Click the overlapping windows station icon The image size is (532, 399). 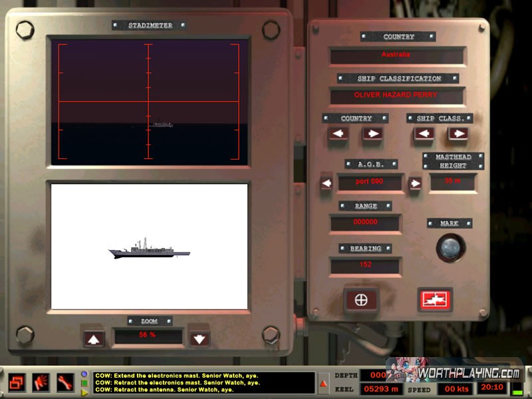pos(17,382)
